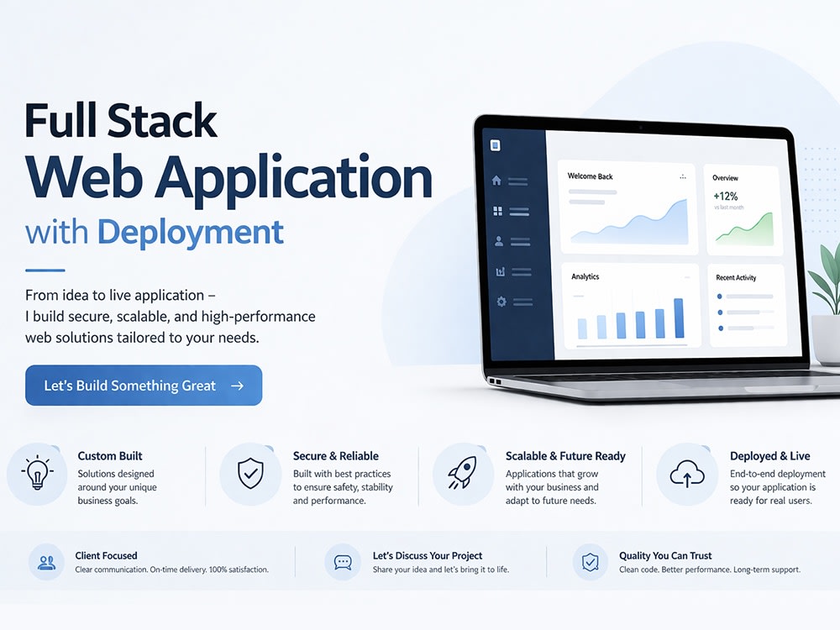
Task: Click the Let's Build Something Great button
Action: coord(144,386)
